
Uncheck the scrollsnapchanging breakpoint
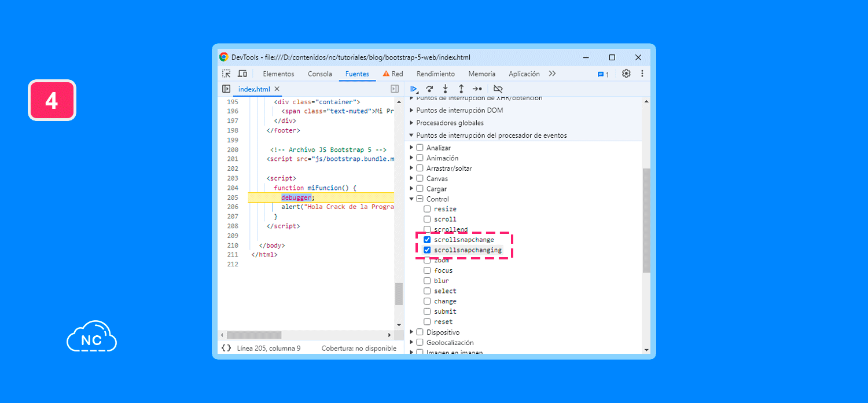click(427, 250)
